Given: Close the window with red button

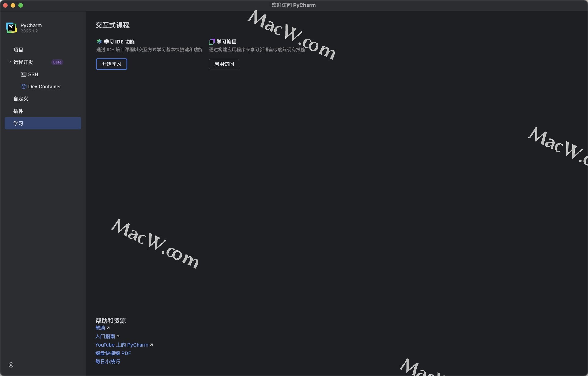Looking at the screenshot, I should (x=5, y=5).
